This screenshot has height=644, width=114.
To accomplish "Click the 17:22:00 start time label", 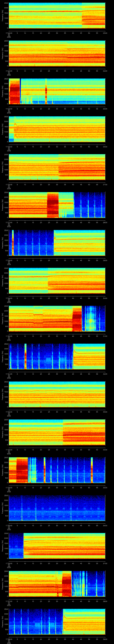I will tap(9, 33).
